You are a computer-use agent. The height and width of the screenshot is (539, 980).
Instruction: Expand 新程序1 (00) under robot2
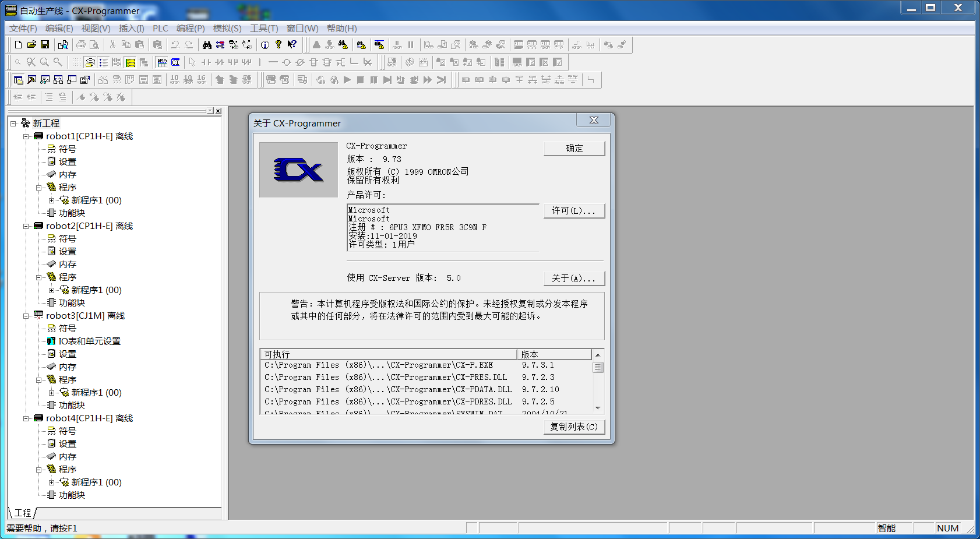52,290
